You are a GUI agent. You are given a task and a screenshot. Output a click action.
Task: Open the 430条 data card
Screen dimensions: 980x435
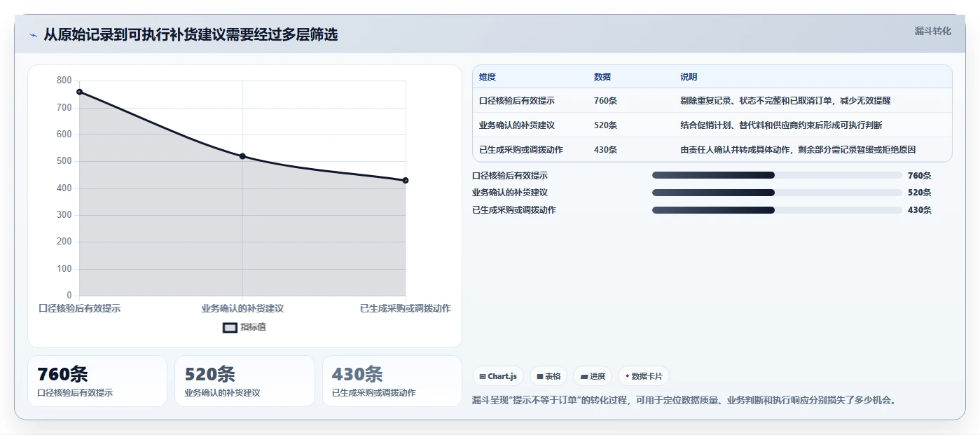tap(392, 381)
